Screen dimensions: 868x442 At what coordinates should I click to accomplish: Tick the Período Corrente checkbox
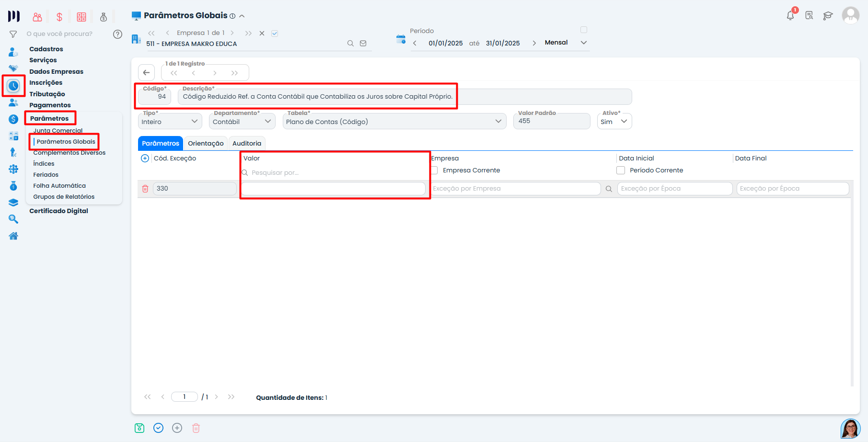pyautogui.click(x=621, y=170)
